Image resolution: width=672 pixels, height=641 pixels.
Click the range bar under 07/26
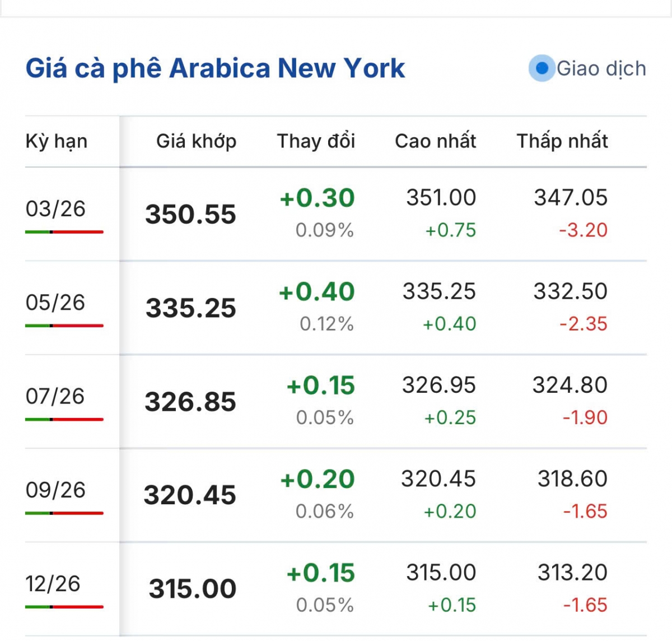[64, 419]
